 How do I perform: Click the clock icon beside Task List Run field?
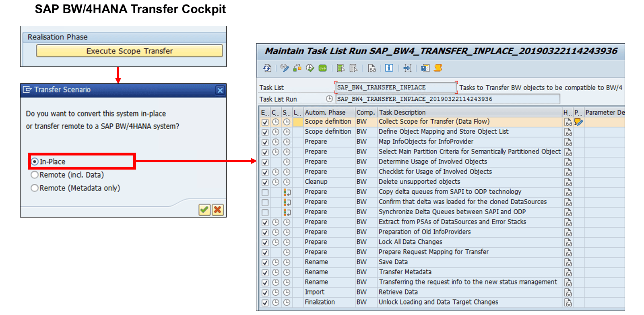coord(329,99)
